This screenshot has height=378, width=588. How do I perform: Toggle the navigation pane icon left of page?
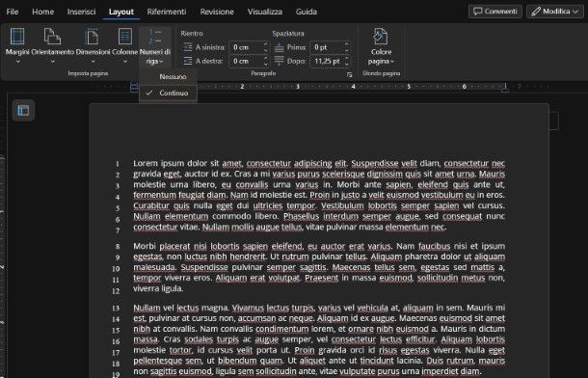[x=23, y=110]
